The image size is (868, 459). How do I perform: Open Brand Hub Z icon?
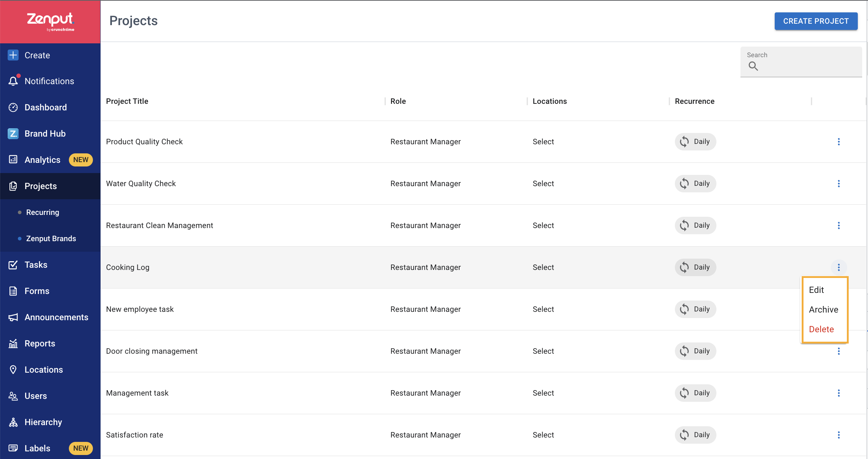pyautogui.click(x=13, y=134)
